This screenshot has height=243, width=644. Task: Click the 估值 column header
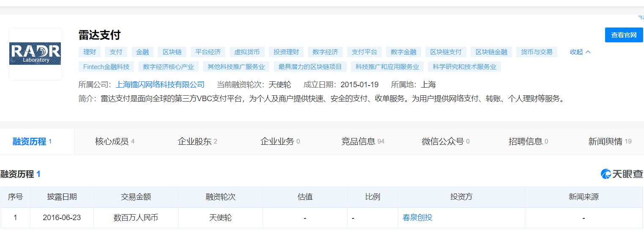point(305,197)
